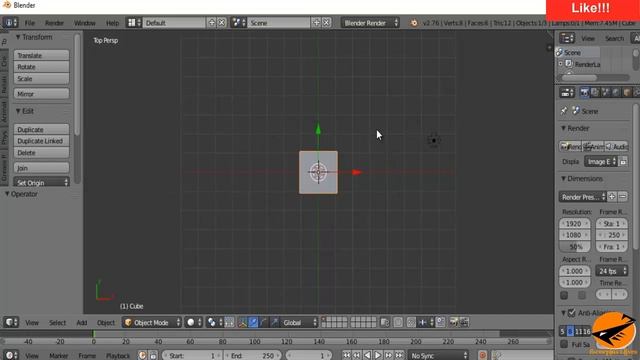
Task: Click the OpenGL render image icon
Action: (453, 322)
